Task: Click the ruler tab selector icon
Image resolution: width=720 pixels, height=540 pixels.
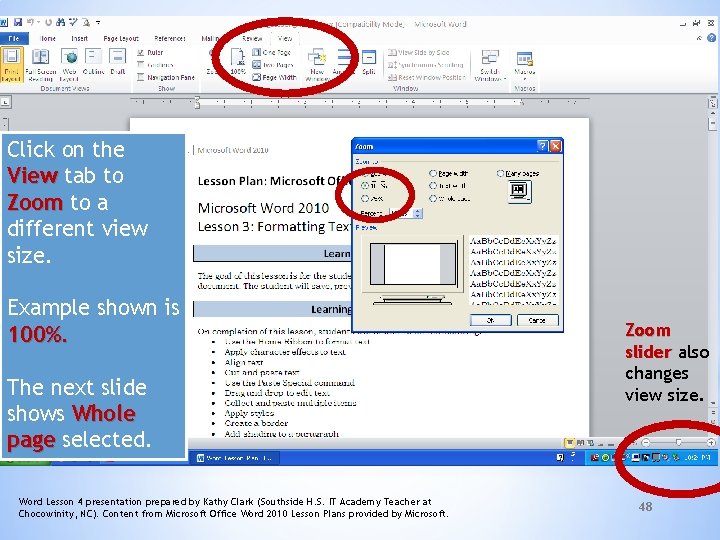Action: coord(6,102)
